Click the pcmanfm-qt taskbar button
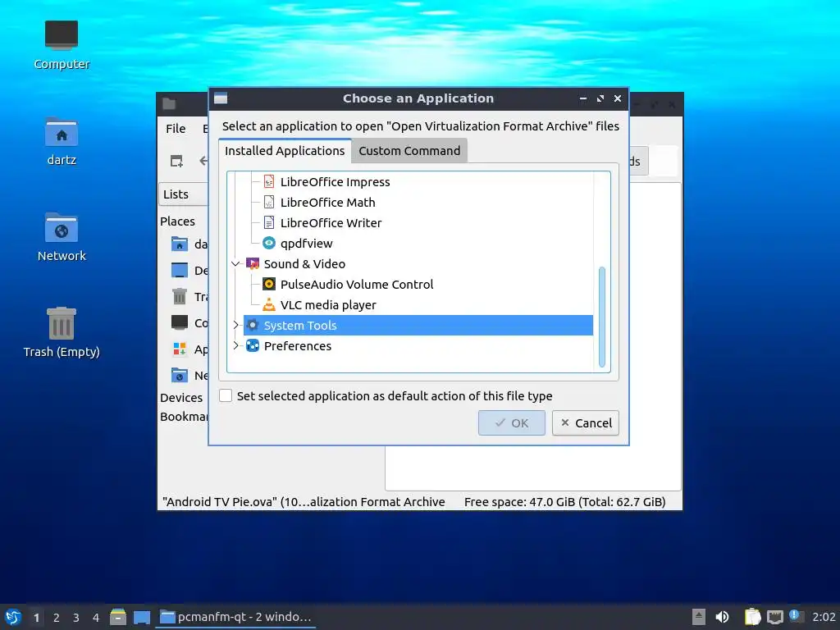840x630 pixels. coord(235,617)
